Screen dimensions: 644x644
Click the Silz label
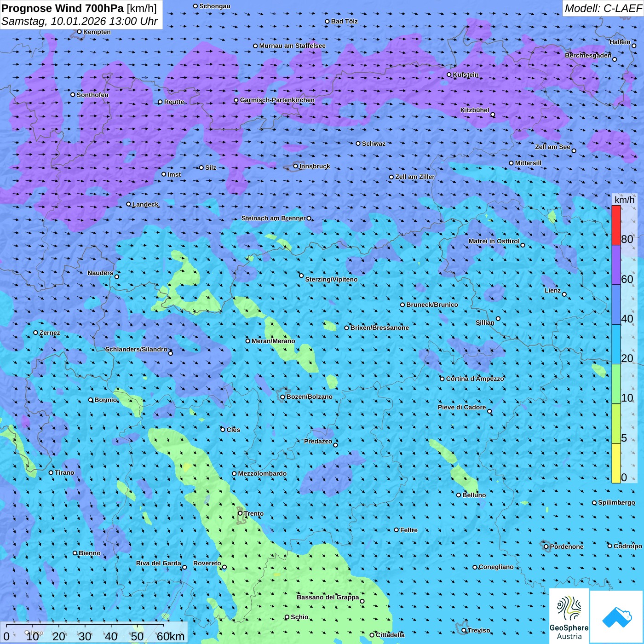(x=210, y=167)
